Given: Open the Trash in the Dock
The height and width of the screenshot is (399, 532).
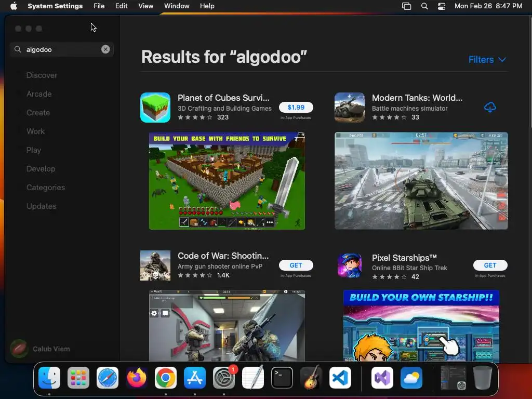Looking at the screenshot, I should tap(483, 378).
